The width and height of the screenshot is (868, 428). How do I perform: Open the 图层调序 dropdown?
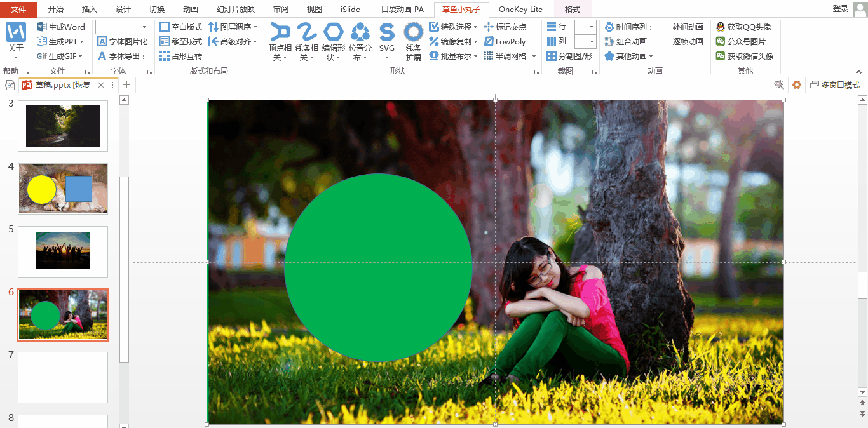coord(233,27)
